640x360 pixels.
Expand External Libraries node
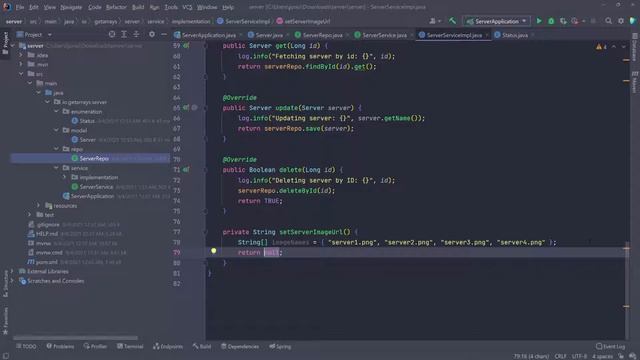tap(13, 271)
